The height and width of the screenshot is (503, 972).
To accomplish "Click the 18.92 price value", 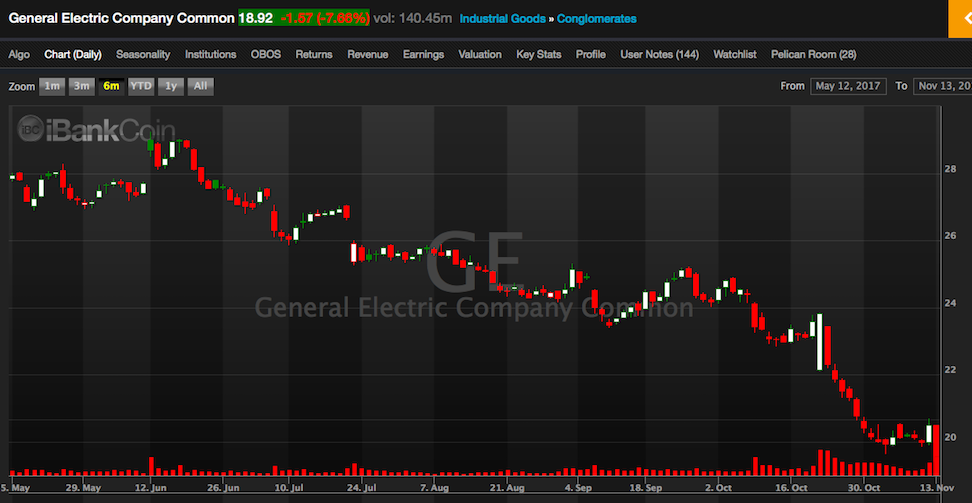I will click(255, 19).
